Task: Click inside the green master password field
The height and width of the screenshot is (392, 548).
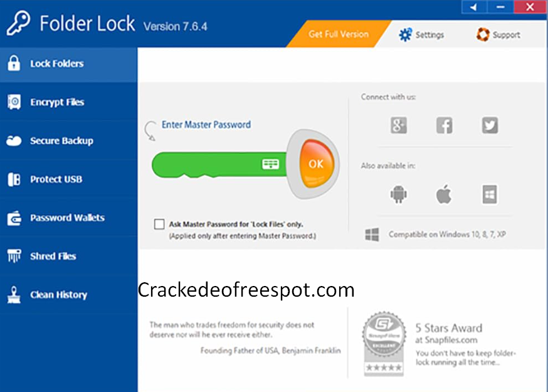Action: (x=206, y=164)
